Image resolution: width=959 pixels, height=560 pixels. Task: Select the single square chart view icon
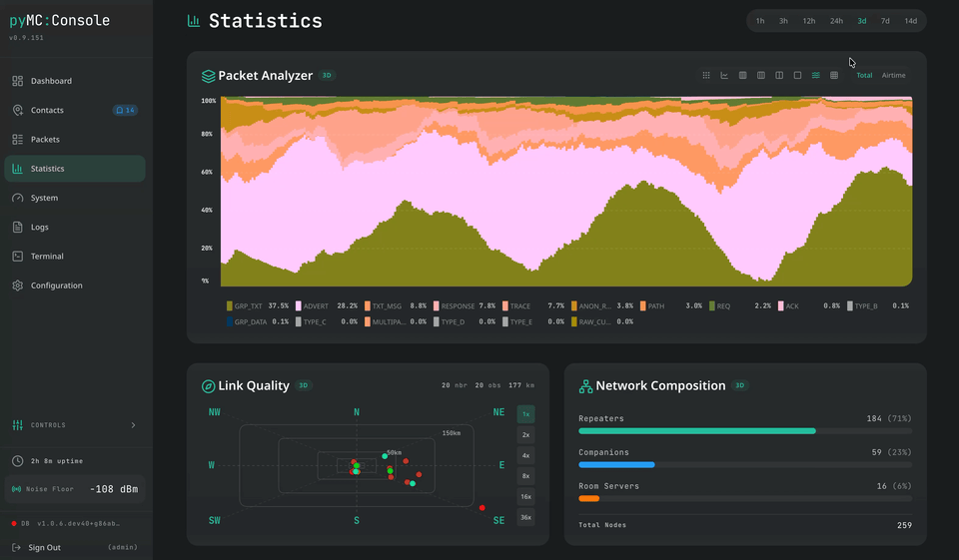797,75
